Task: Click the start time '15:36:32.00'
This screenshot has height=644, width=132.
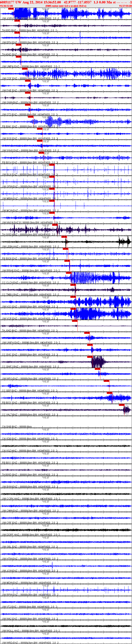Action: pyautogui.click(x=6, y=6)
